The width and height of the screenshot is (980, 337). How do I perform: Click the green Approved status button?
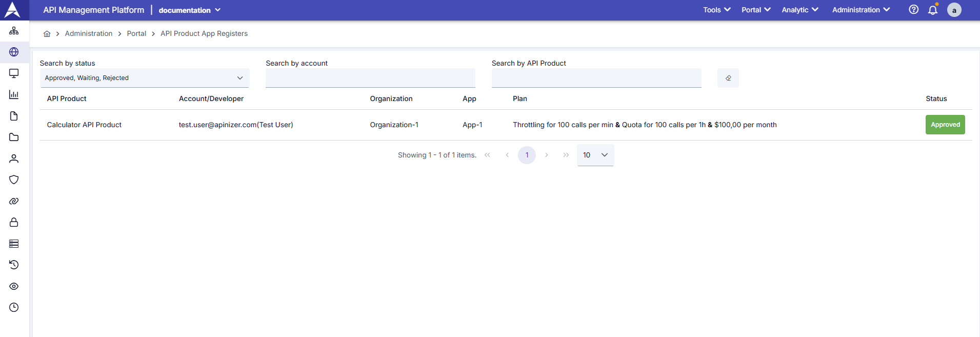(x=945, y=125)
